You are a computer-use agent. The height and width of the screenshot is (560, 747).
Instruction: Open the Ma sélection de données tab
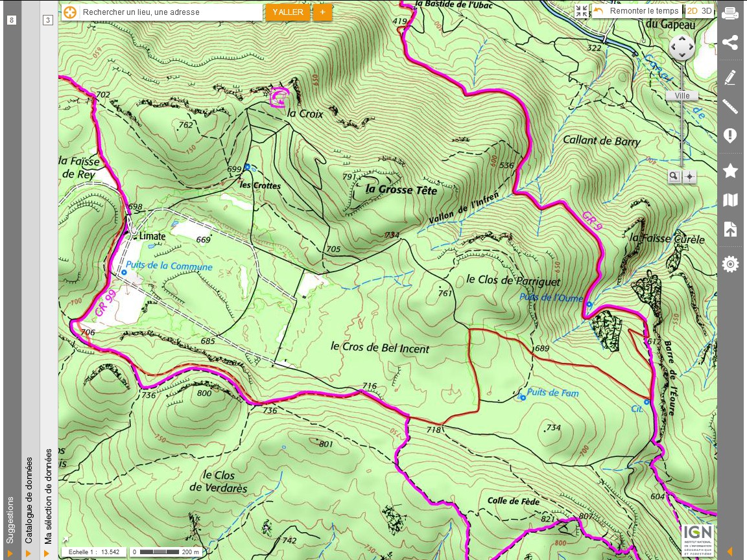tap(47, 496)
